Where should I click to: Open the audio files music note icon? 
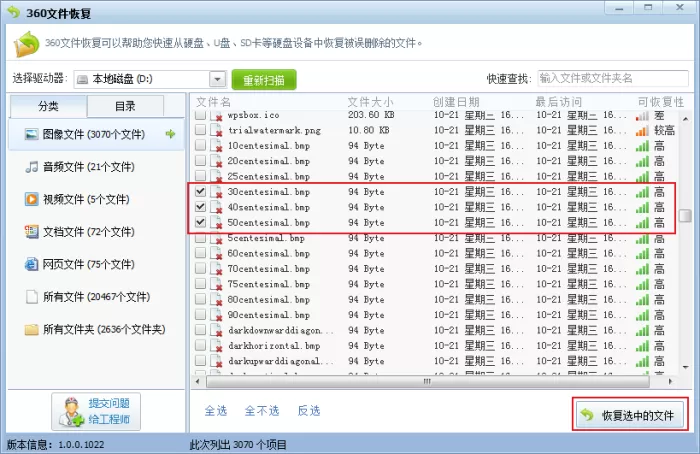pyautogui.click(x=31, y=167)
